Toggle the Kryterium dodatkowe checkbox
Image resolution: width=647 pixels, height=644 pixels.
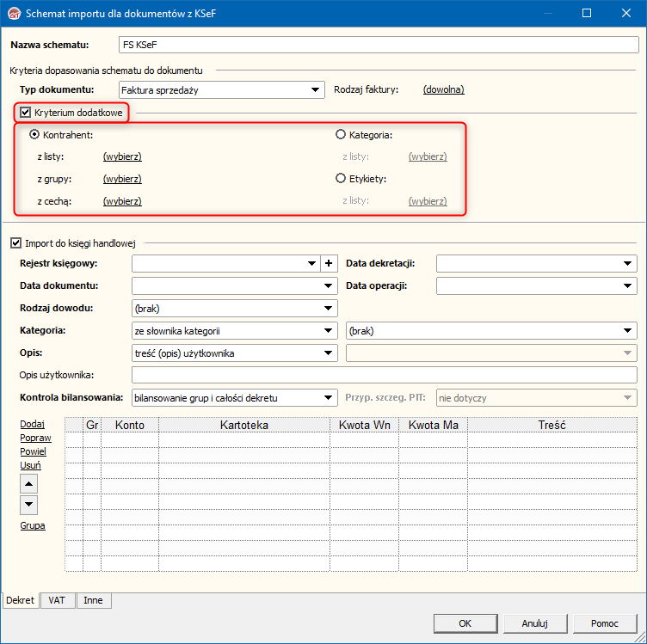click(26, 112)
